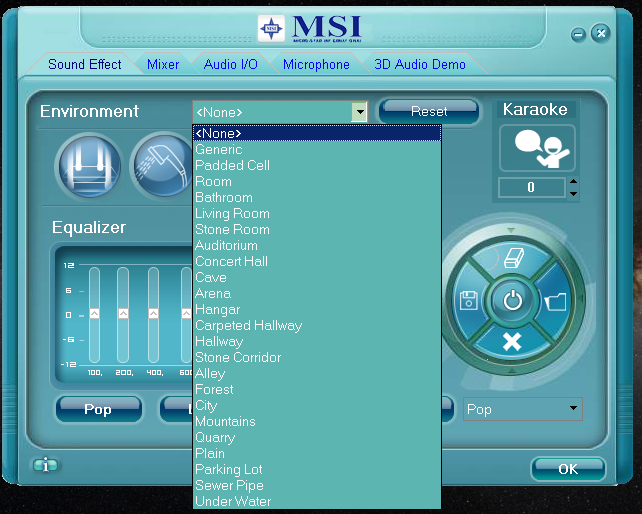Viewport: 642px width, 514px height.
Task: Decrease the Karaoke key value
Action: tap(574, 193)
